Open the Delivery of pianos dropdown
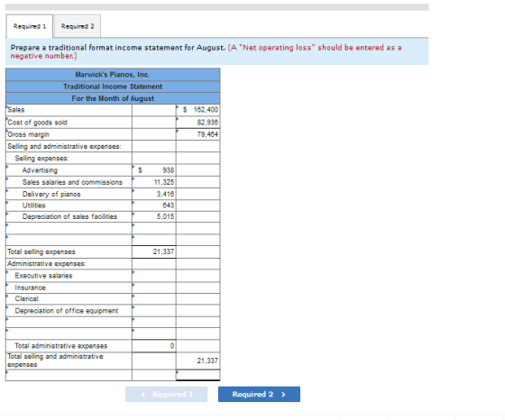This screenshot has width=505, height=420. coord(69,194)
